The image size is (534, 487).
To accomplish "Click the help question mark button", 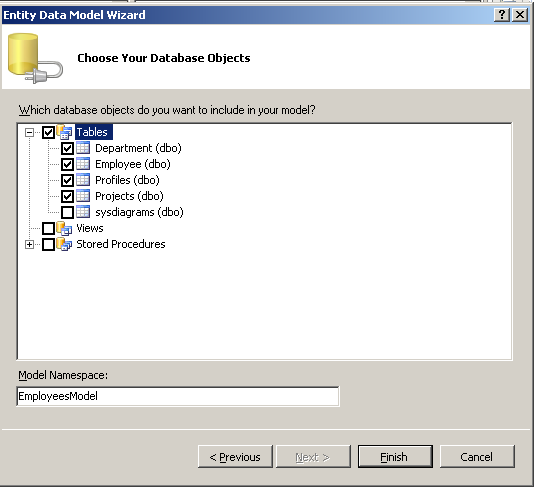I will (x=502, y=15).
